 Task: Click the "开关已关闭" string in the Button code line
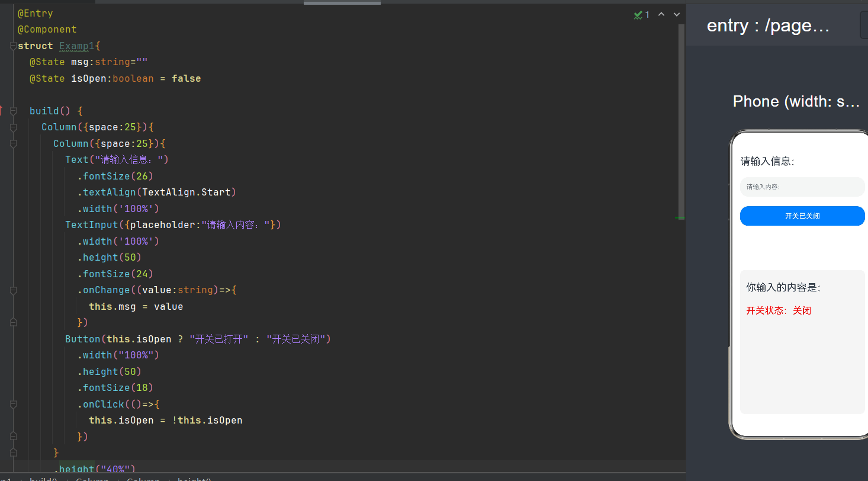pyautogui.click(x=295, y=339)
